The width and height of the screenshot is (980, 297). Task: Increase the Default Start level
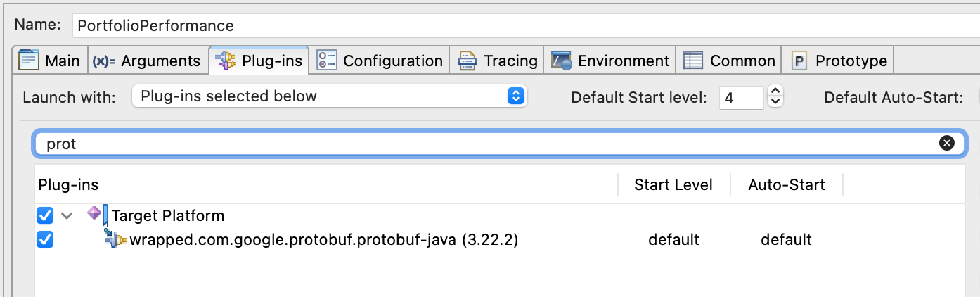tap(775, 91)
